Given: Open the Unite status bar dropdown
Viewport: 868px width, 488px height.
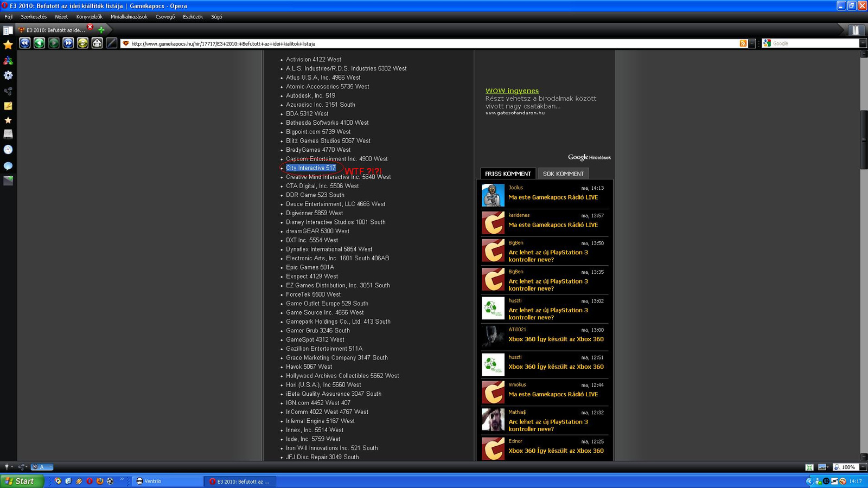Looking at the screenshot, I should click(22, 467).
